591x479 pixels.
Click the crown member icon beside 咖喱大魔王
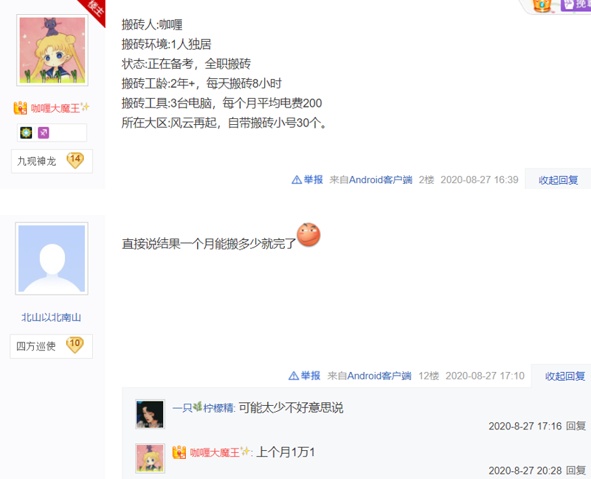[x=20, y=108]
